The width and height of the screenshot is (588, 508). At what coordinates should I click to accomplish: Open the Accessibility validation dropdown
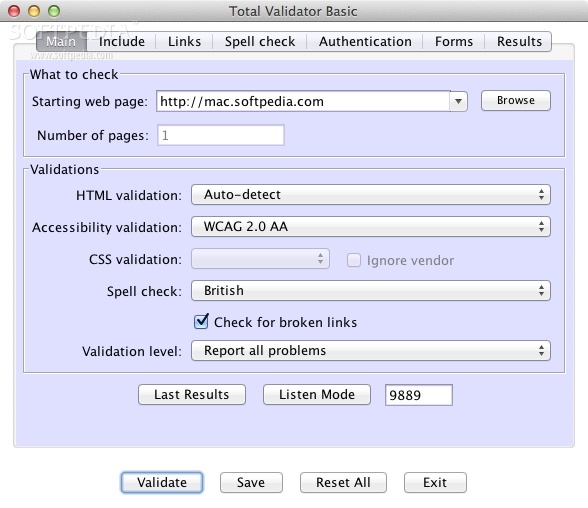pos(370,226)
